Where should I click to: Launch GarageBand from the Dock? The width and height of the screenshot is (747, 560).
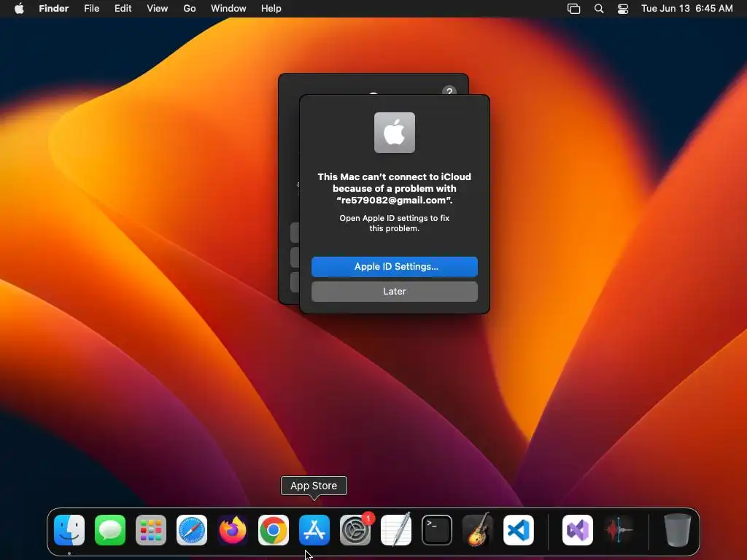[478, 530]
